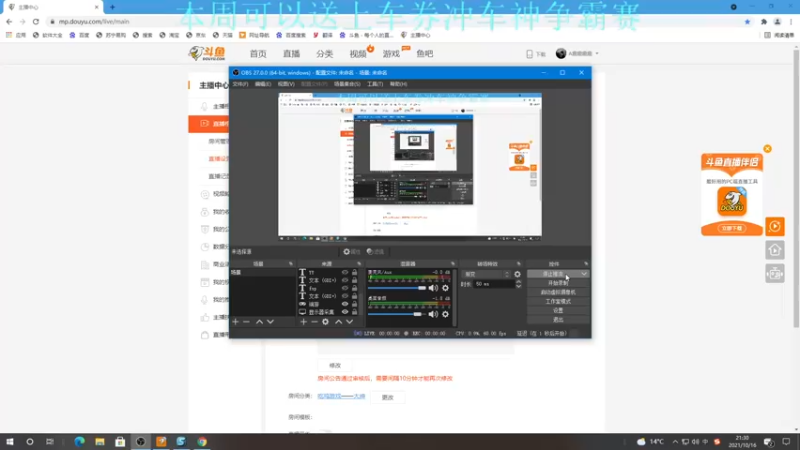Increase transition duration with up stepper
The height and width of the screenshot is (450, 800).
(518, 282)
